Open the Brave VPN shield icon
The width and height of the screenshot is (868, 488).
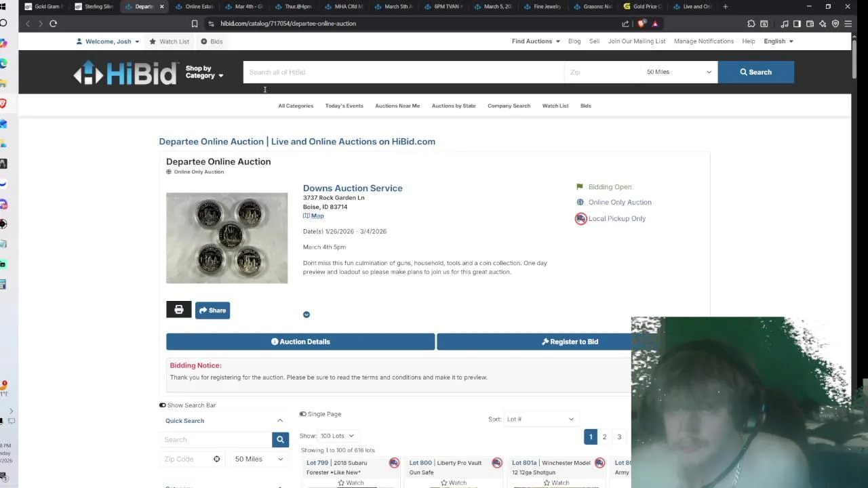point(835,24)
